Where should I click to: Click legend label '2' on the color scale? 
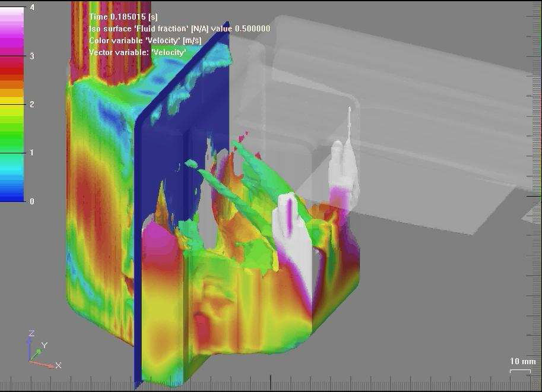[32, 104]
